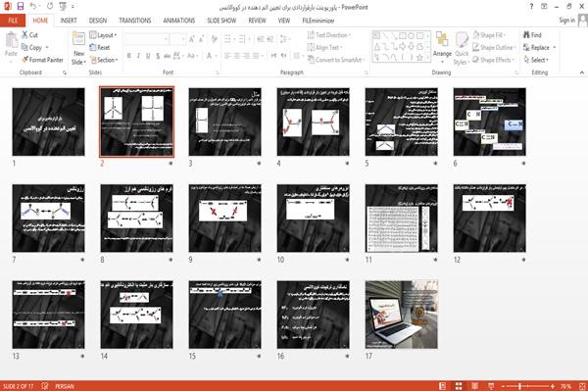
Task: Select slide 6 thumbnail
Action: 489,122
